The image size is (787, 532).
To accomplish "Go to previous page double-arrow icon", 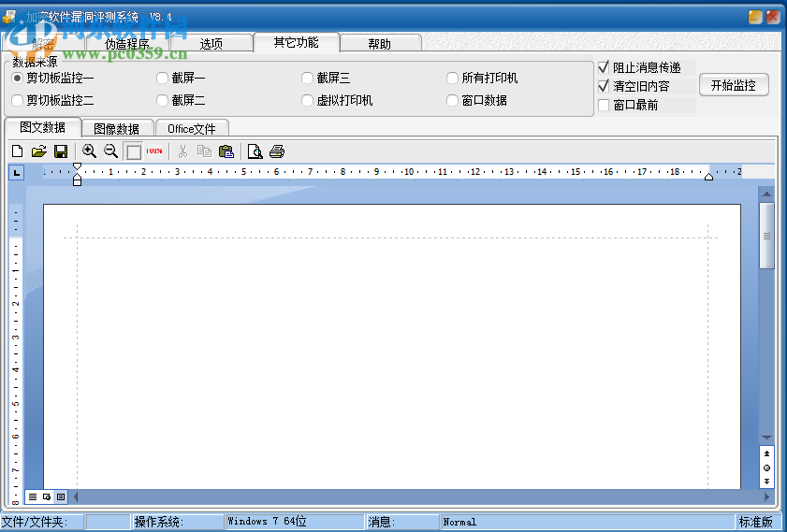I will 766,453.
